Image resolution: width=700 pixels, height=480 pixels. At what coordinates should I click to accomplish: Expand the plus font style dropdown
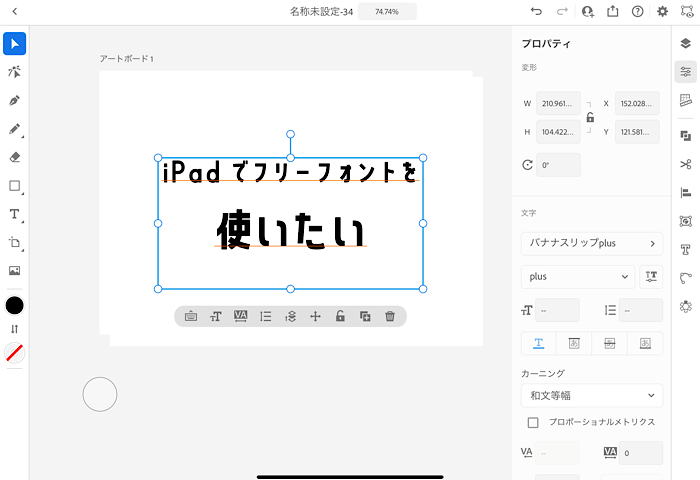click(578, 277)
